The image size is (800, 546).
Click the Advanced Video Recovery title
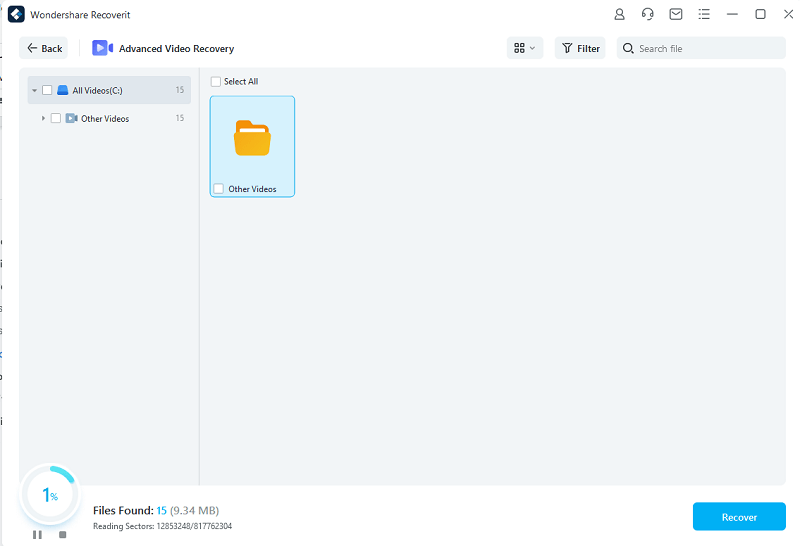point(177,48)
